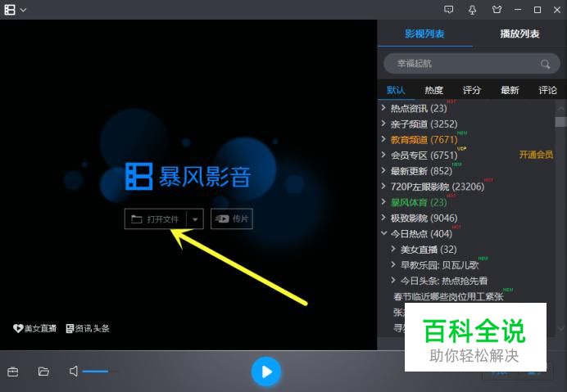This screenshot has height=392, width=567.
Task: Click the search field showing 幸福起航
Action: click(x=471, y=64)
